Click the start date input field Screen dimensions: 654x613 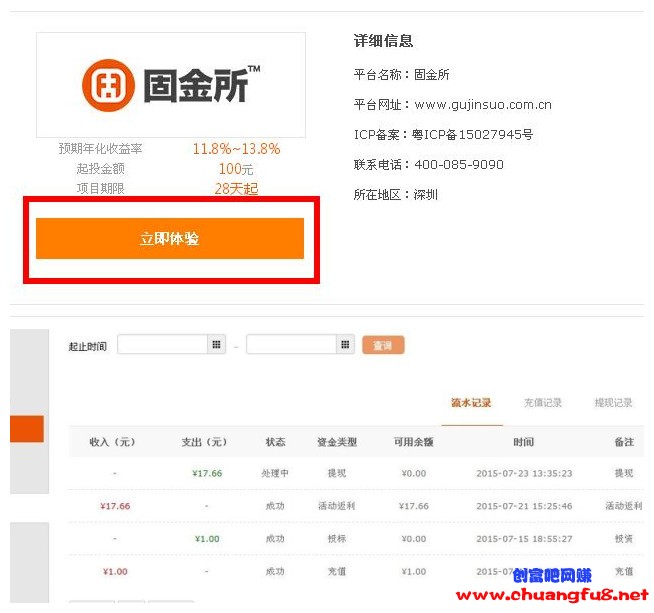[163, 344]
